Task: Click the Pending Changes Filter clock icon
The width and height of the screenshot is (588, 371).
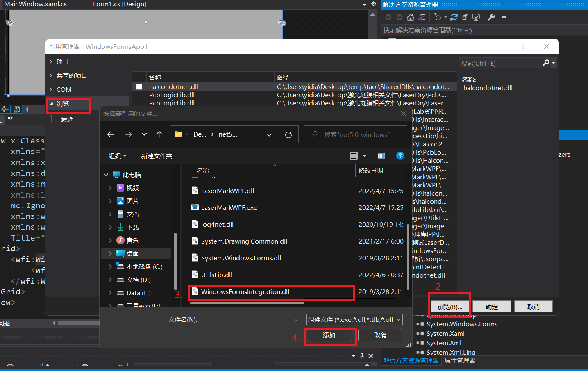Action: tap(438, 17)
